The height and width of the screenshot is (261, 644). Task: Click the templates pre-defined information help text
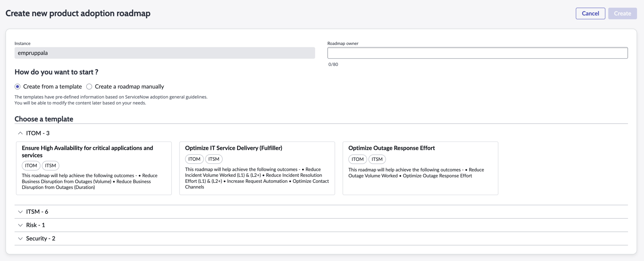click(111, 100)
